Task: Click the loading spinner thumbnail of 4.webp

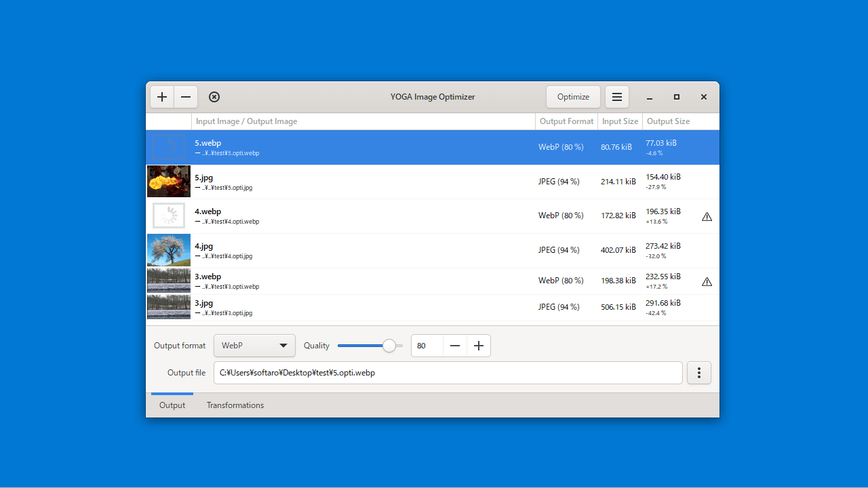Action: click(168, 215)
